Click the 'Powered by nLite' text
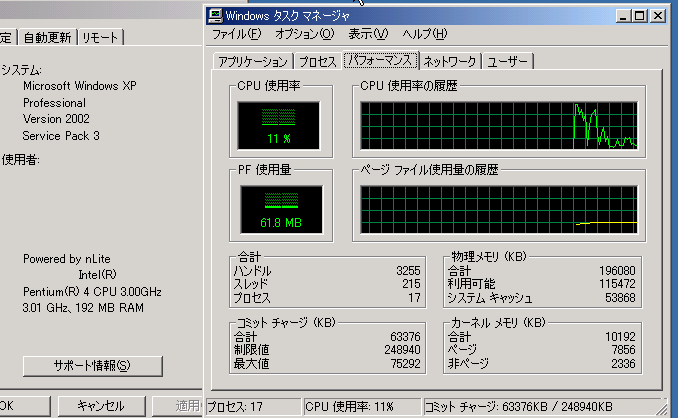Screen dimensions: 678x418 tap(67, 259)
